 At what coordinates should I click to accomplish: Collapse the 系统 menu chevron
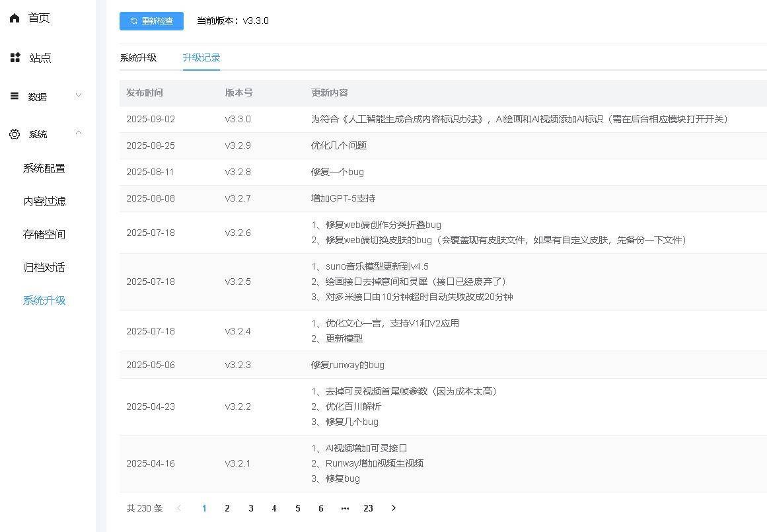[79, 133]
